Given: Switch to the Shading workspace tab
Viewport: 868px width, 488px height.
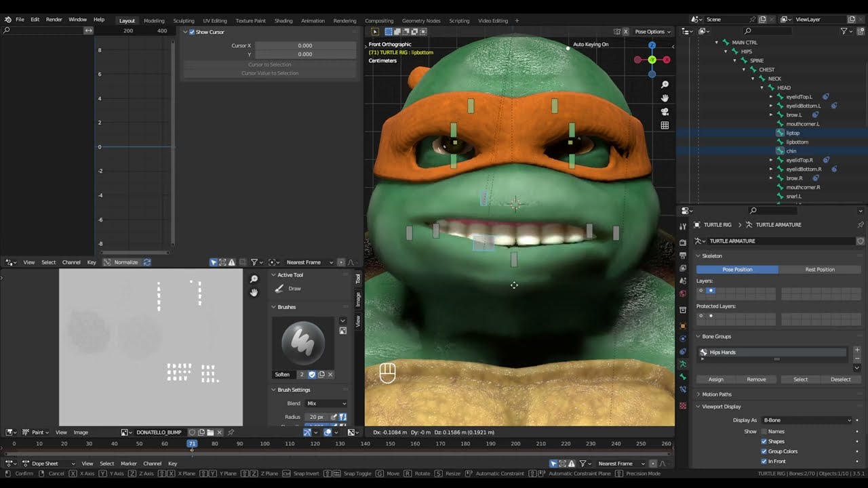Looking at the screenshot, I should pos(283,20).
